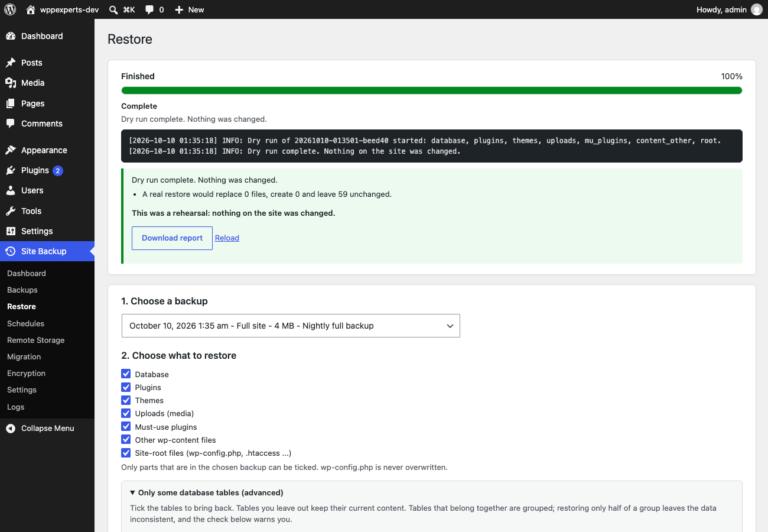This screenshot has height=532, width=768.
Task: Click the Comments icon in sidebar
Action: click(10, 123)
